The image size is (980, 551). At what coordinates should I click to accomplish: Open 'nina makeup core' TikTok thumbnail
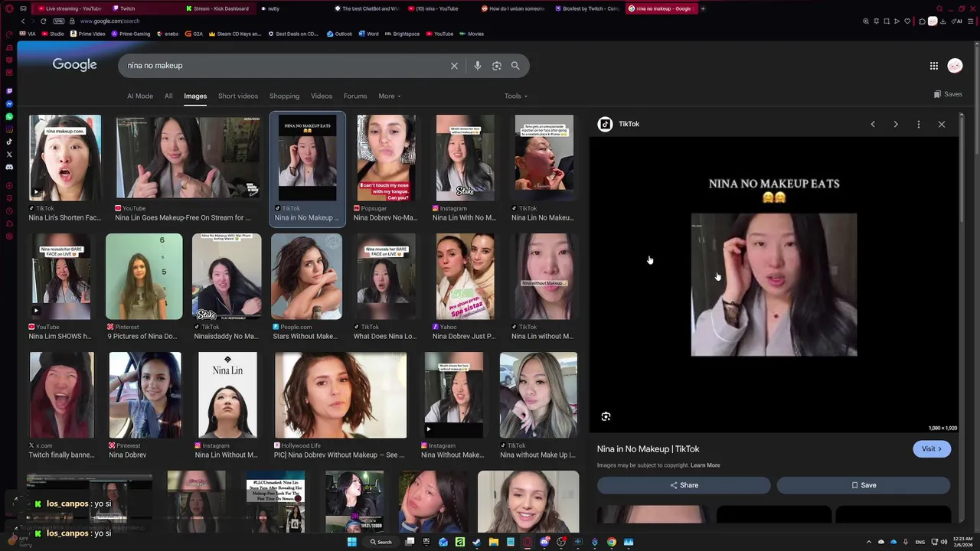click(x=65, y=158)
